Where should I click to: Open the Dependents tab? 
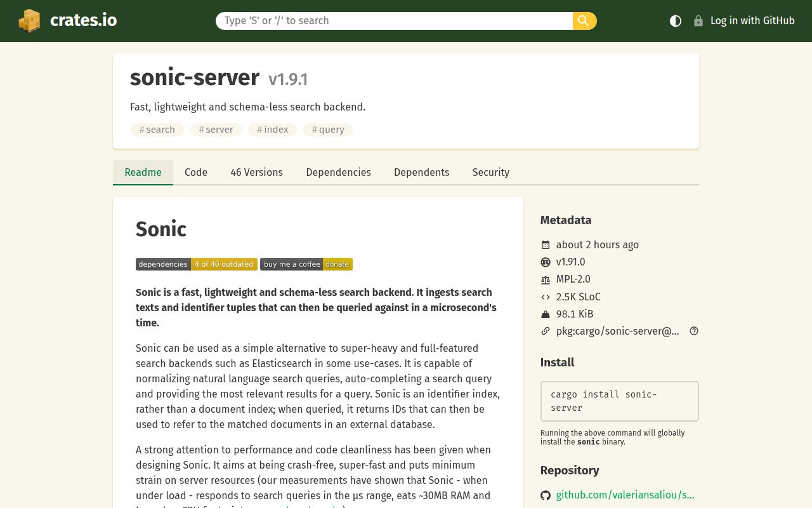[422, 172]
